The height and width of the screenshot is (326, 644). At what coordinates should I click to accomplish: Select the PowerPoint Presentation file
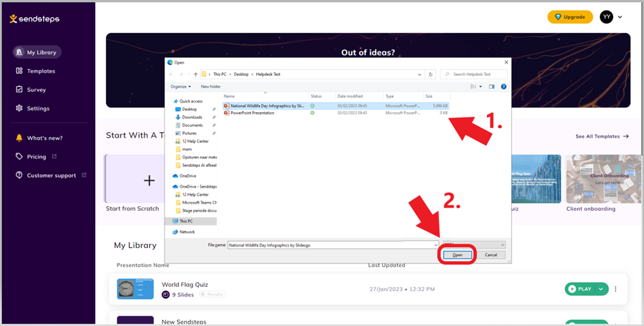point(336,113)
